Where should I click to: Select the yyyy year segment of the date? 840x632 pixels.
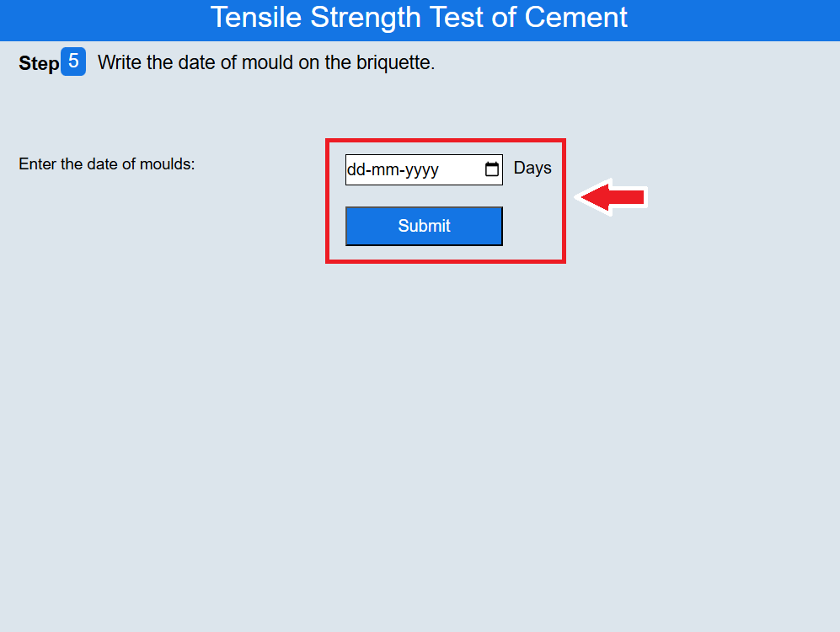pyautogui.click(x=421, y=169)
